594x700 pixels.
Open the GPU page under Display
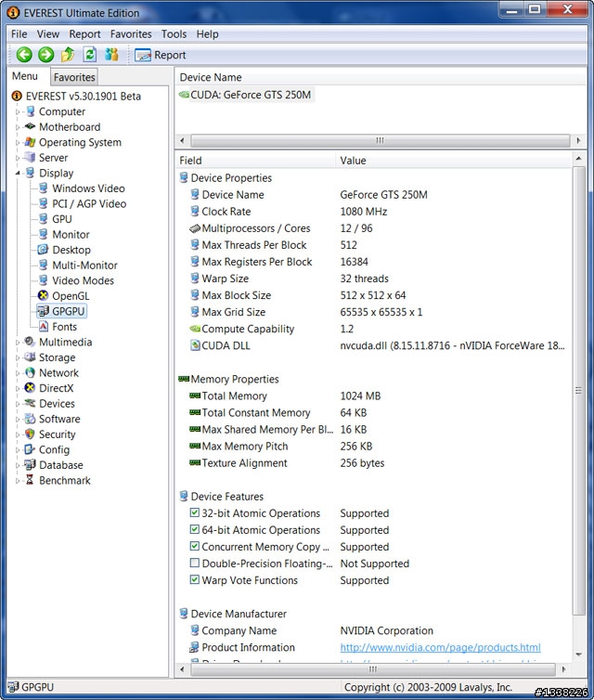point(61,219)
